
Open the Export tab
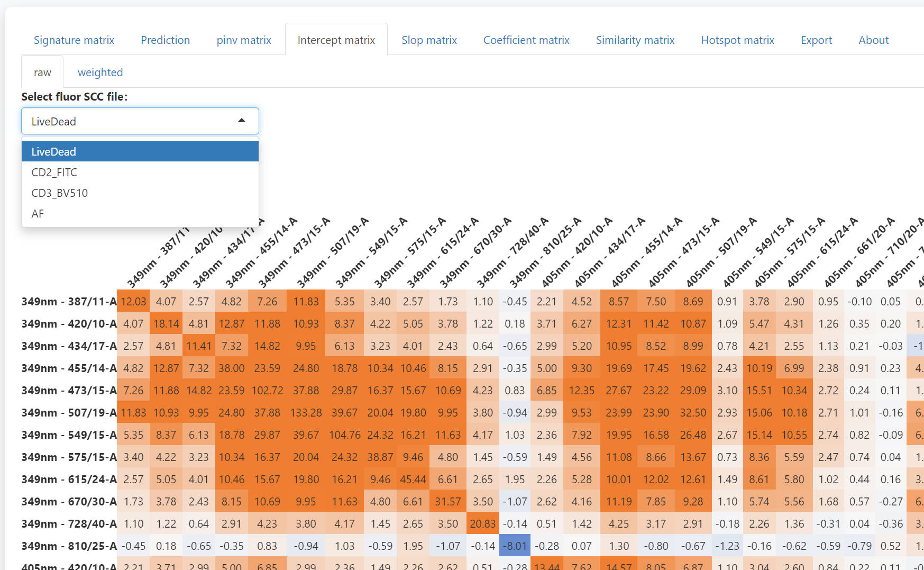tap(816, 40)
